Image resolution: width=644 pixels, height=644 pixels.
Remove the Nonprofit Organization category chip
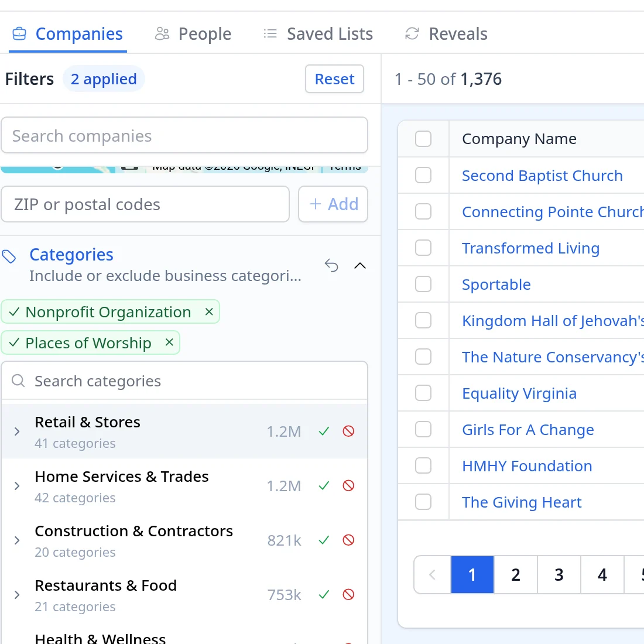(x=209, y=311)
